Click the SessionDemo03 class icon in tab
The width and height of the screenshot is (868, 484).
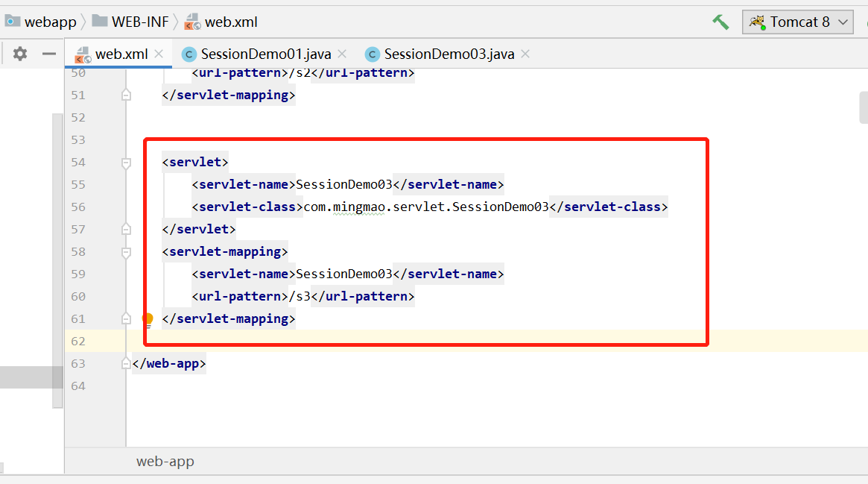click(372, 54)
